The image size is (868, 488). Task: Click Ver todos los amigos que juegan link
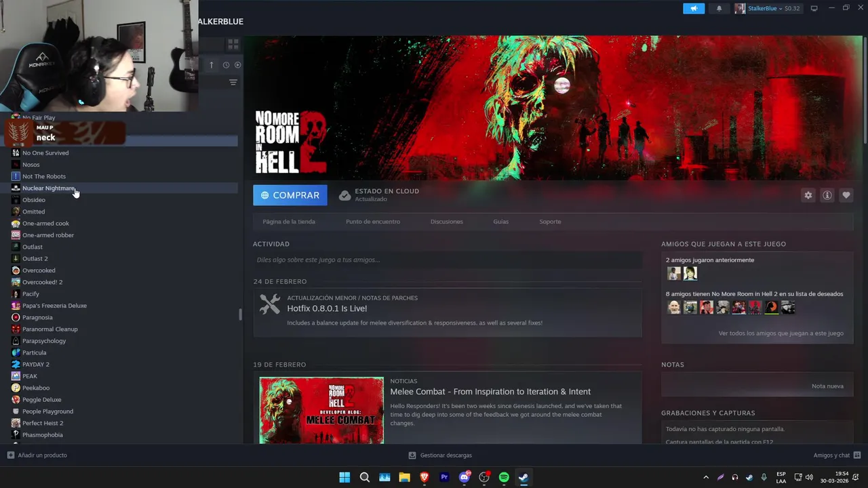point(781,333)
